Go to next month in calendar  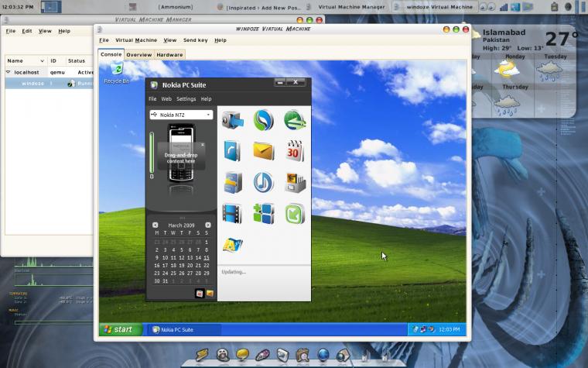(x=208, y=225)
